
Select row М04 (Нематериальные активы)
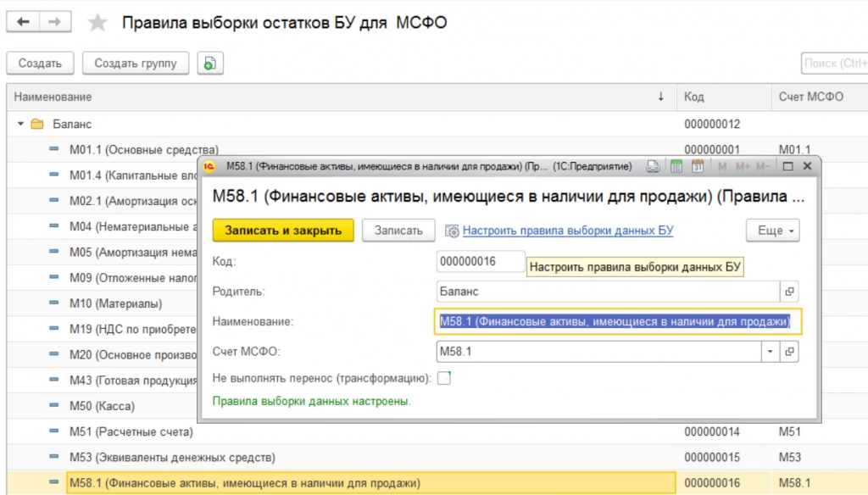tap(103, 226)
